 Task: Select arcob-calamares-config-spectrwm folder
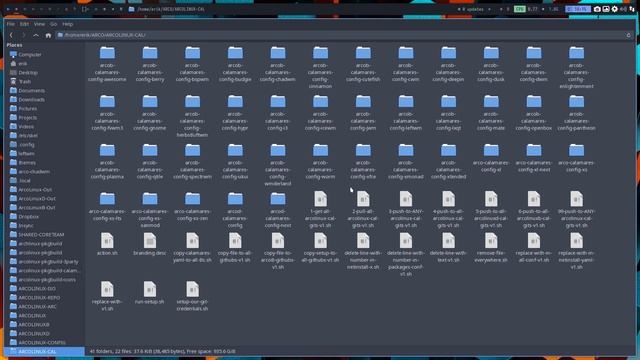tap(192, 161)
